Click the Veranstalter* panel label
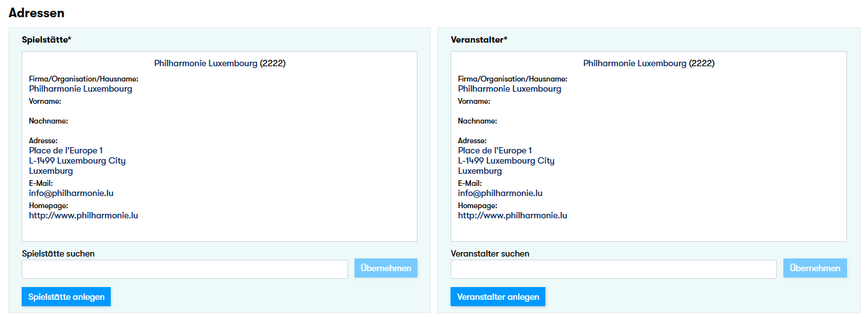This screenshot has height=317, width=868. [x=479, y=39]
